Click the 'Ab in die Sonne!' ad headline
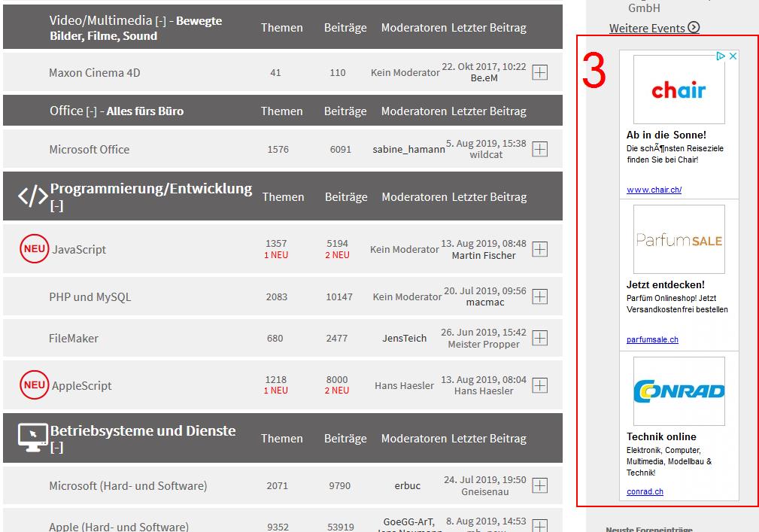This screenshot has width=759, height=532. [x=666, y=135]
